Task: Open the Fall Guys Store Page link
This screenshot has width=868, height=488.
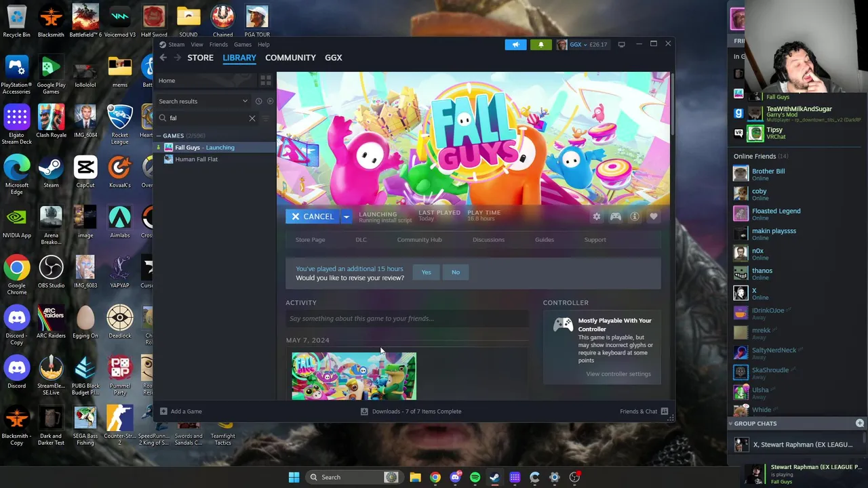Action: pyautogui.click(x=310, y=240)
